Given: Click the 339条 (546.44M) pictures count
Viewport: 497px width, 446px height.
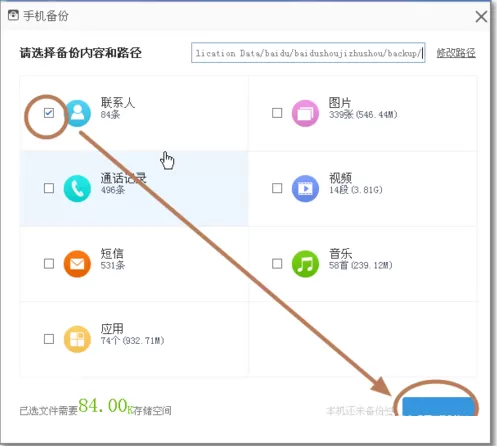Looking at the screenshot, I should click(363, 115).
